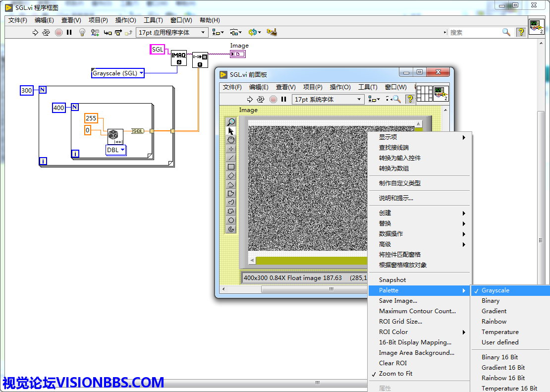This screenshot has width=550, height=392.
Task: Pause execution in front panel toolbar
Action: tap(284, 99)
